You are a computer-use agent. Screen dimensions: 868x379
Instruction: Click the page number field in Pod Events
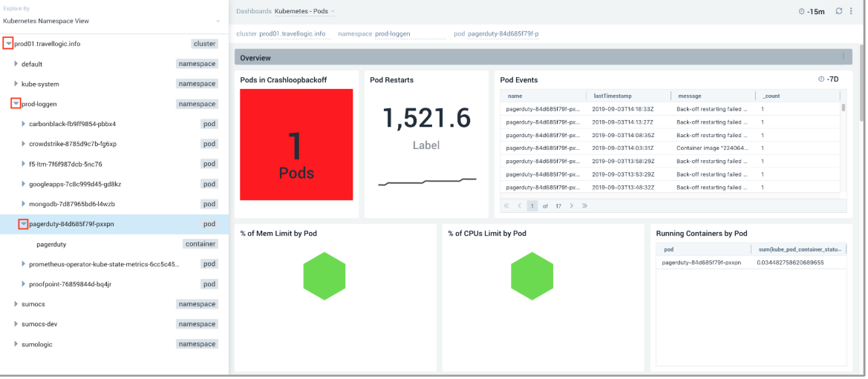(532, 205)
